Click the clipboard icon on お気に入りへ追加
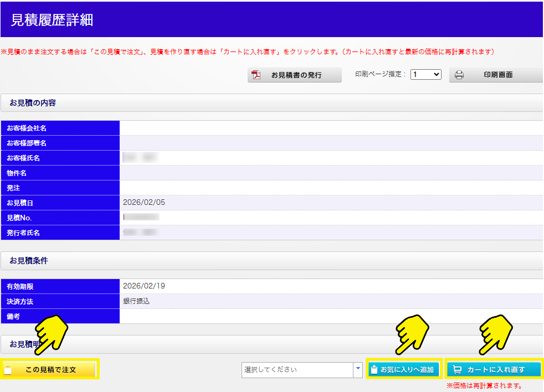Image resolution: width=544 pixels, height=392 pixels. 374,369
